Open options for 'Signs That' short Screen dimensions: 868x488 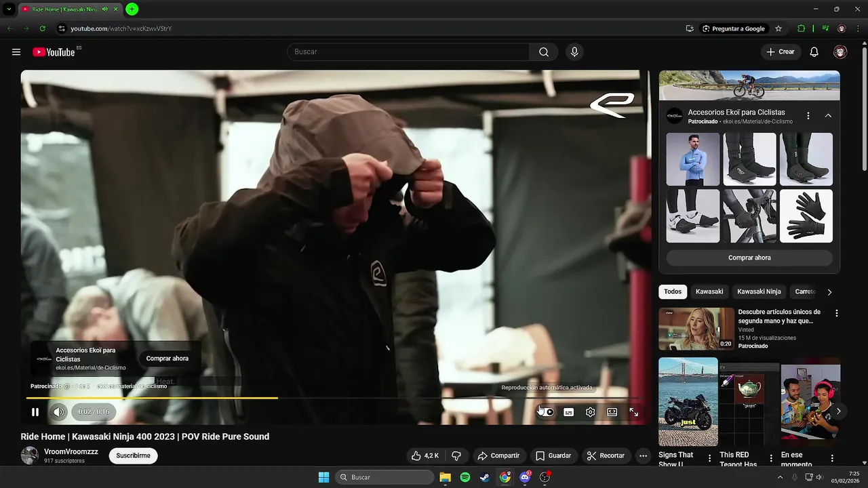pyautogui.click(x=710, y=459)
